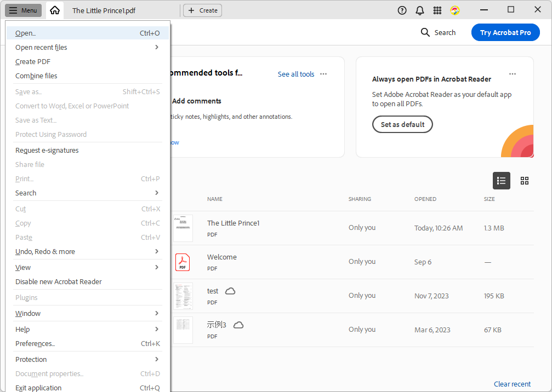Click the Home icon in the tab bar
552x392 pixels.
(54, 10)
